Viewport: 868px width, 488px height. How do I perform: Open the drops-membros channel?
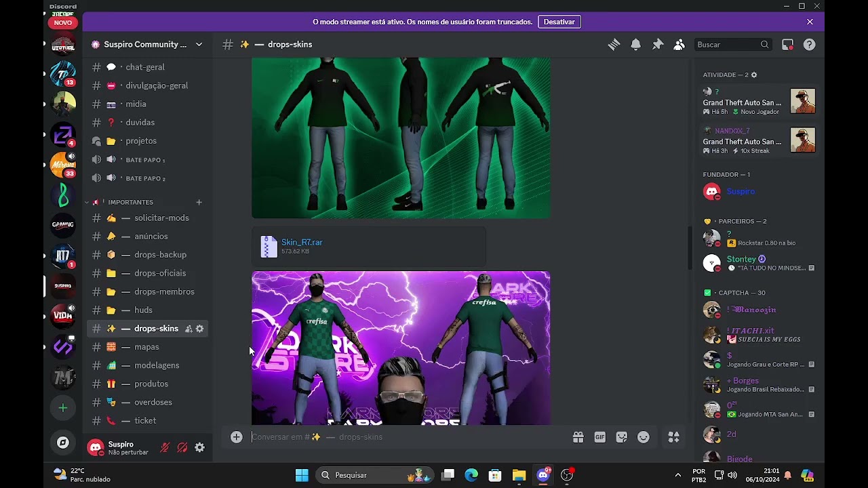tap(148, 291)
